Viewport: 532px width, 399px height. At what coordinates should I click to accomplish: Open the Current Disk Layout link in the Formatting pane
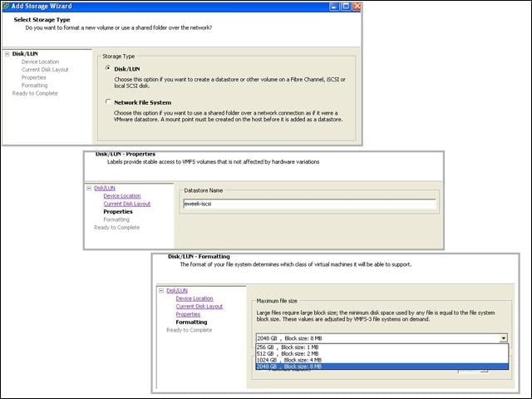tap(199, 307)
